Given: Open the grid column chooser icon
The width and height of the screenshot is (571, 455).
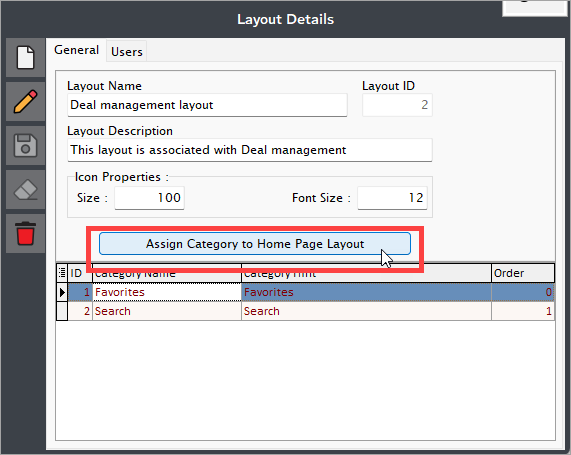Looking at the screenshot, I should coord(62,272).
